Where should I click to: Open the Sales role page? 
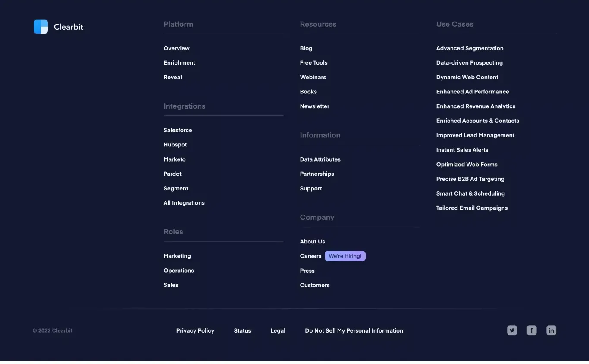(171, 285)
